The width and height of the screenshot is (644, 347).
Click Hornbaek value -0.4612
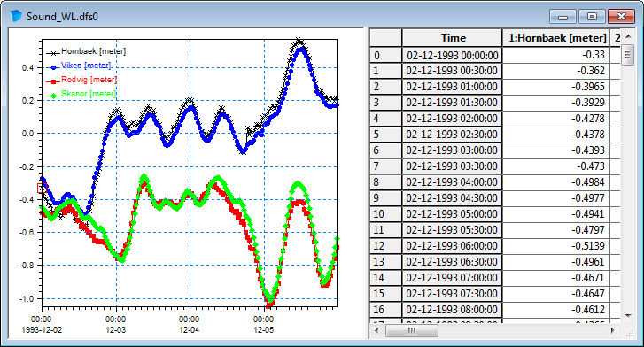[x=556, y=310]
